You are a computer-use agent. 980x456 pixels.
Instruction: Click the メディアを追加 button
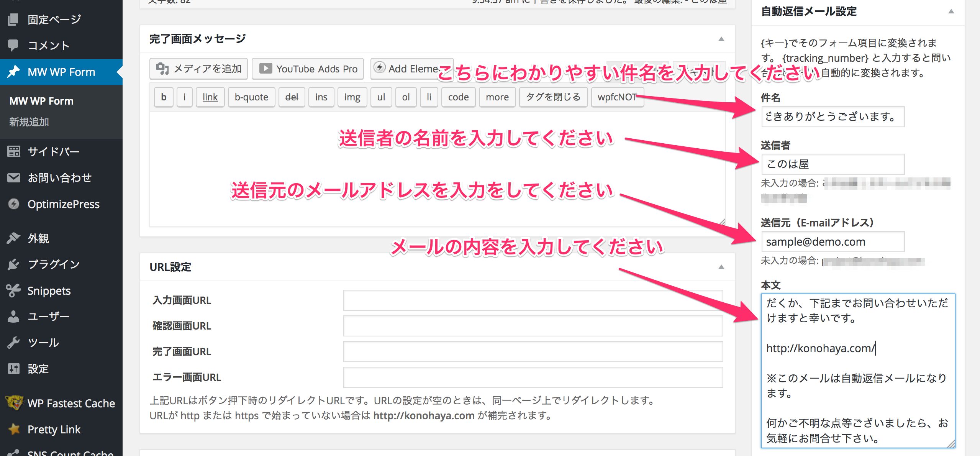(x=198, y=69)
